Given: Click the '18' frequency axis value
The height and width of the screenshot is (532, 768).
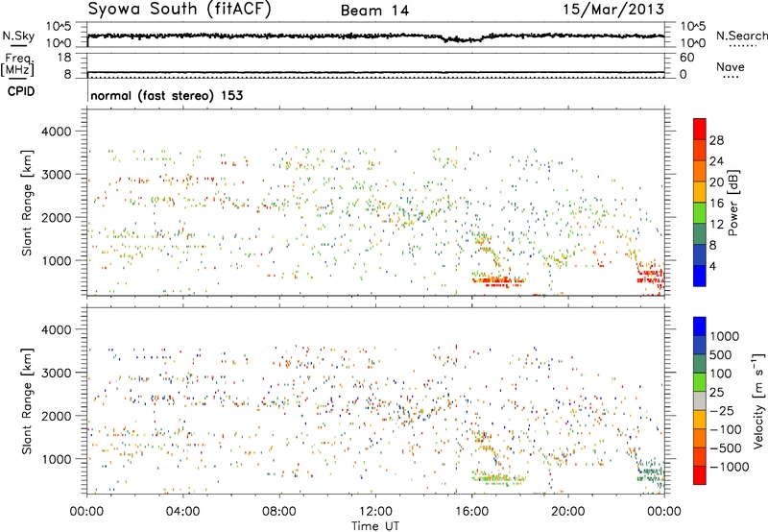Looking at the screenshot, I should (x=64, y=58).
